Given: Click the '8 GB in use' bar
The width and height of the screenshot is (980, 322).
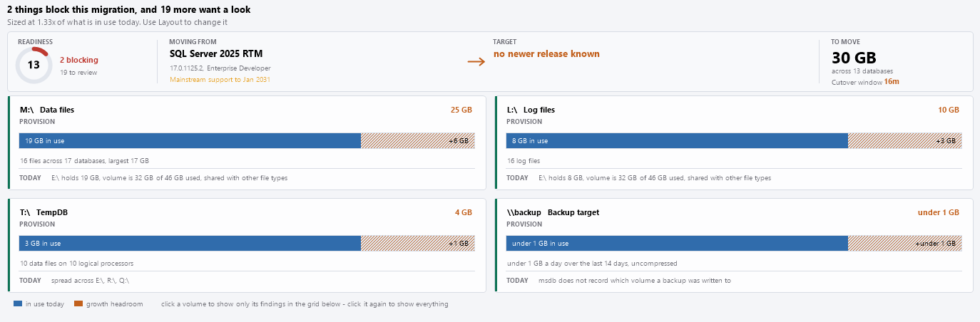Looking at the screenshot, I should (677, 141).
